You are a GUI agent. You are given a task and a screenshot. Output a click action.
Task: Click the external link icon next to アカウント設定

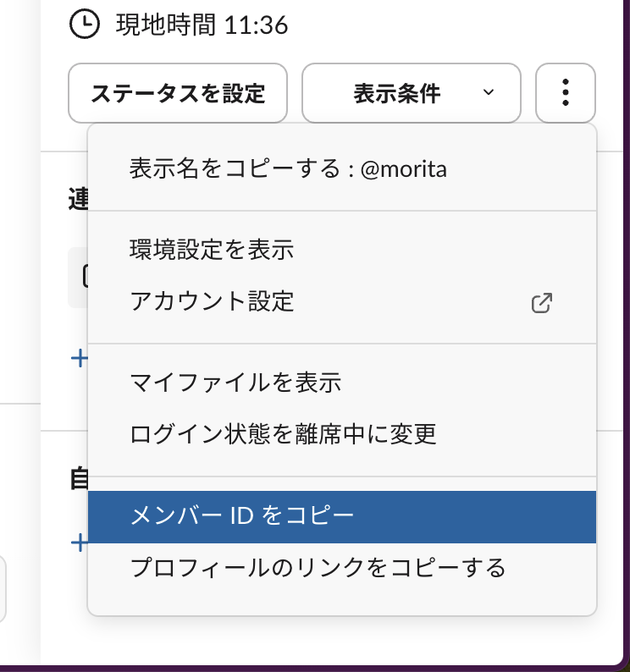point(542,302)
